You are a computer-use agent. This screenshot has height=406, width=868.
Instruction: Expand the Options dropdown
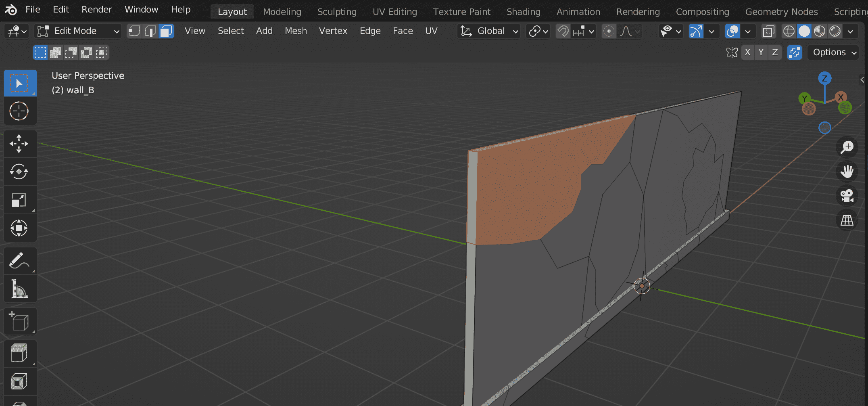click(833, 52)
